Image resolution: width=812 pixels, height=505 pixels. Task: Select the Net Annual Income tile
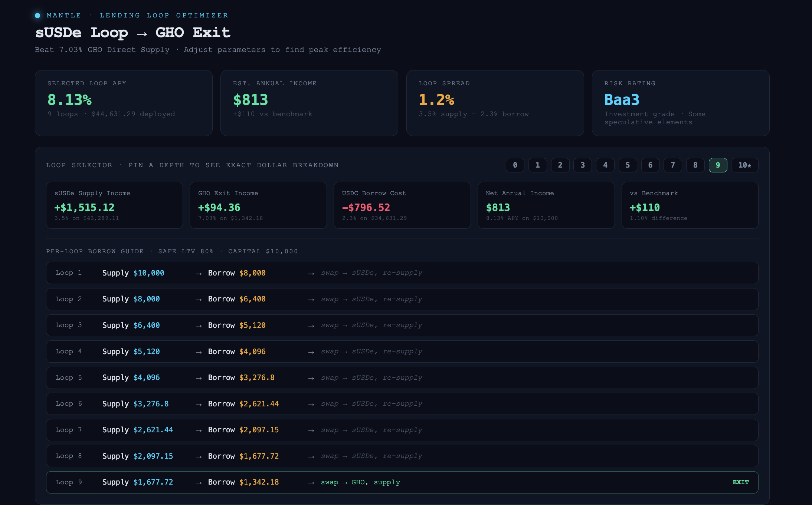click(x=546, y=205)
